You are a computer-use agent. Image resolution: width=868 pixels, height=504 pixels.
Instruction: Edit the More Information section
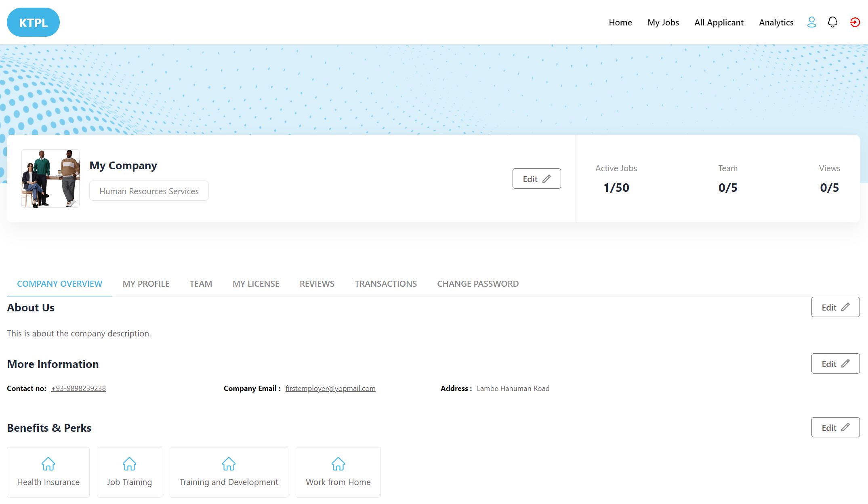[835, 364]
